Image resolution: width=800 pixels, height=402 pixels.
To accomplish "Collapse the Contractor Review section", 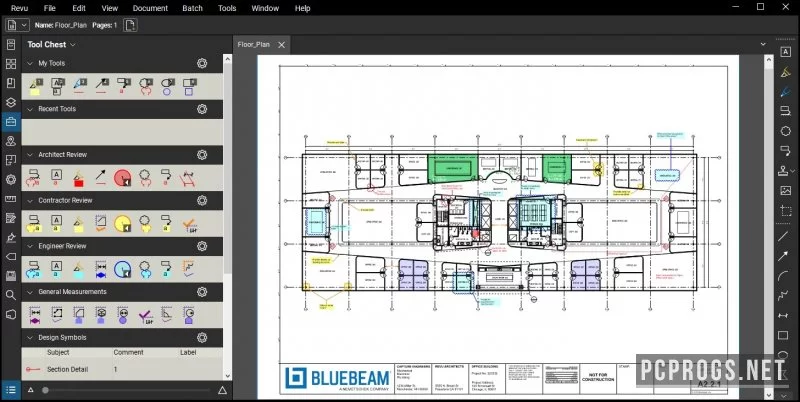I will coord(30,200).
